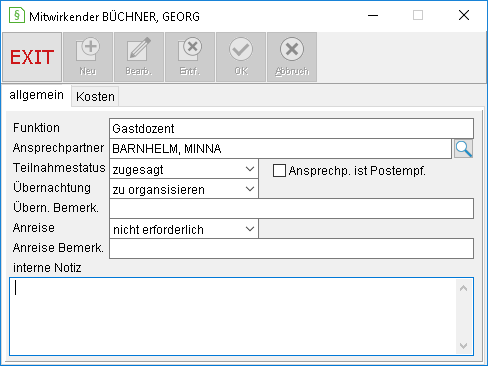This screenshot has height=366, width=488.
Task: Click the Teilnahmestatus label text
Action: pos(59,168)
